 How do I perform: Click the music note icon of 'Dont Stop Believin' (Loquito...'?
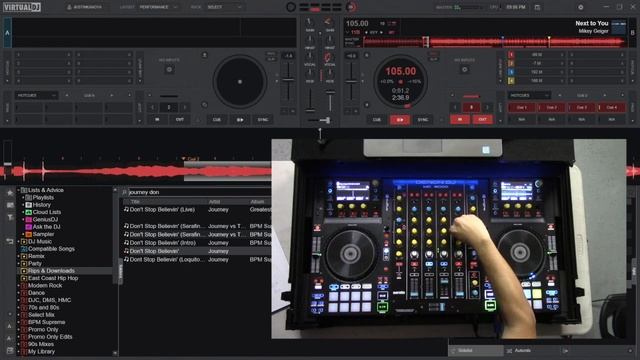[x=126, y=259]
